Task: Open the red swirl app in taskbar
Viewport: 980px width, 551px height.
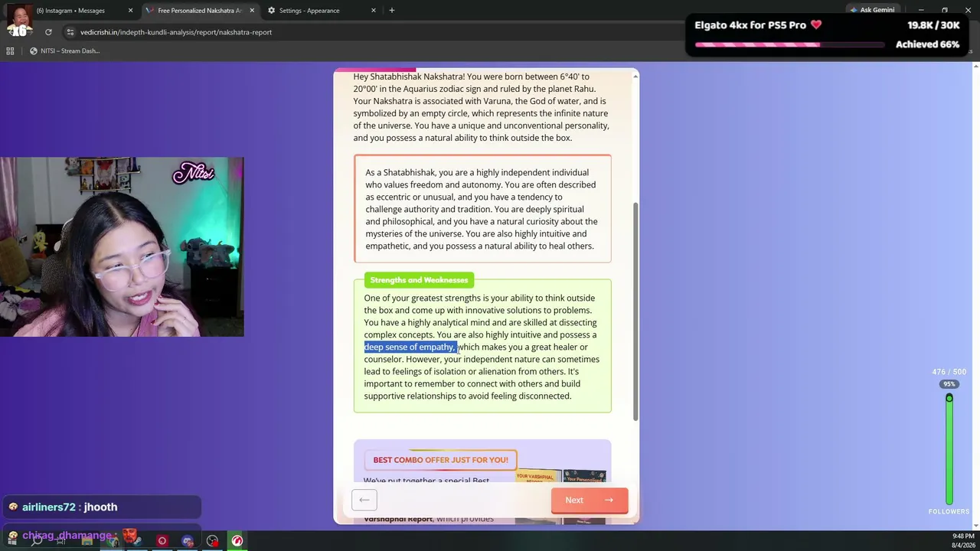Action: (x=237, y=541)
